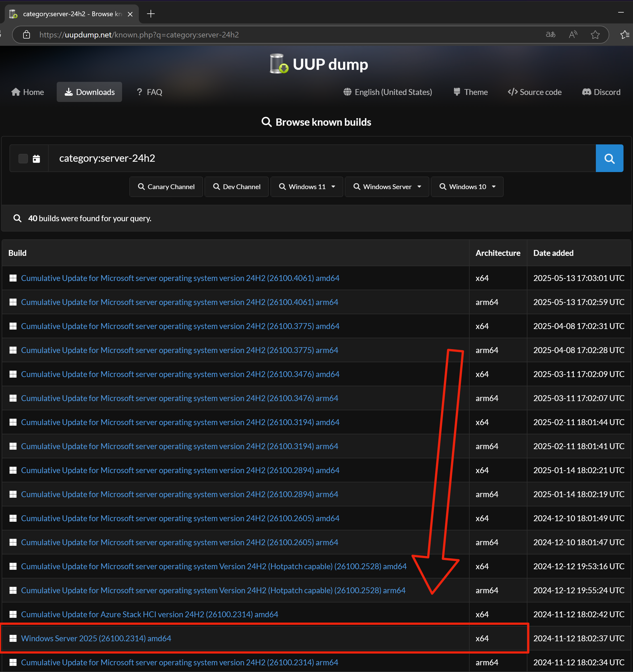Open the Theme selector
This screenshot has height=672, width=633.
click(470, 92)
